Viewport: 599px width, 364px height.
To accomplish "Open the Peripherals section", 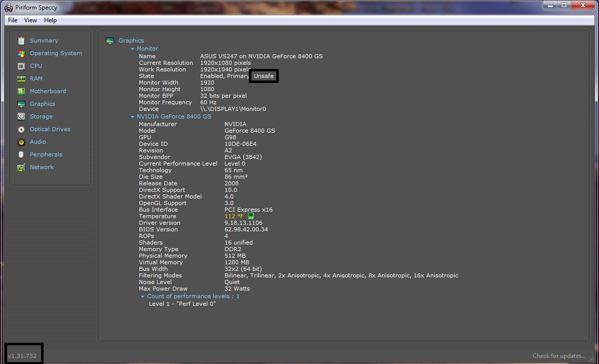I will [x=46, y=154].
